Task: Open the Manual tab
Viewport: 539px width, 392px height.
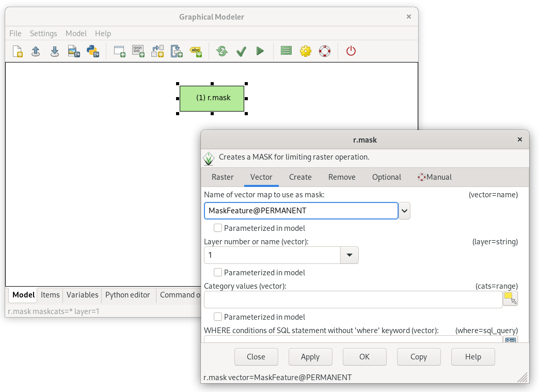Action: tap(435, 177)
